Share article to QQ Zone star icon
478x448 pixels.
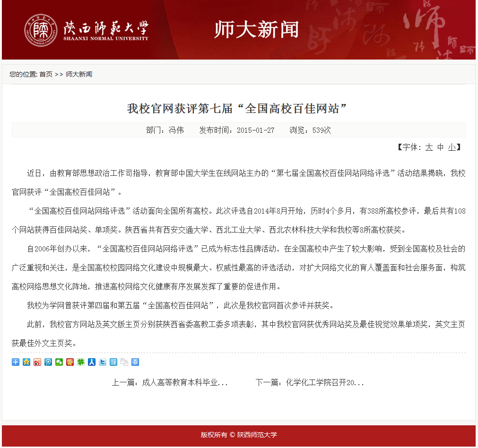pos(26,362)
